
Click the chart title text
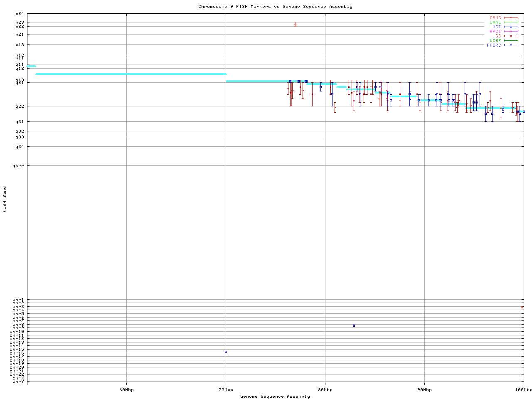click(x=275, y=7)
